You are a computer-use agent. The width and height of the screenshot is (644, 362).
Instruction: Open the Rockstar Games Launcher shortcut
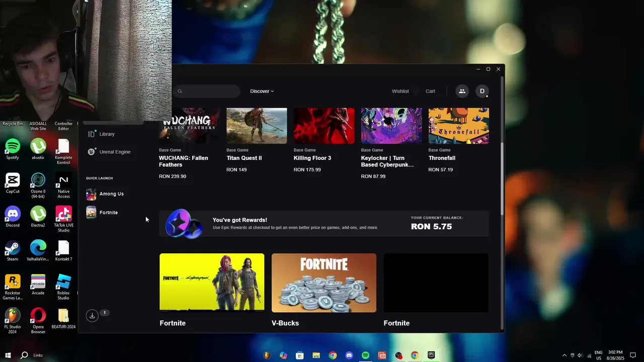pyautogui.click(x=13, y=287)
